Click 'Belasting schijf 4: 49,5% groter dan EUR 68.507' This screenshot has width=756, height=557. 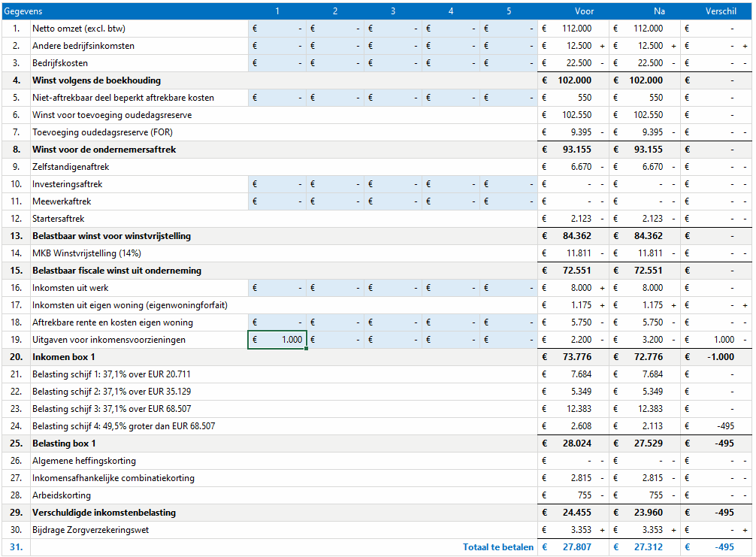123,426
